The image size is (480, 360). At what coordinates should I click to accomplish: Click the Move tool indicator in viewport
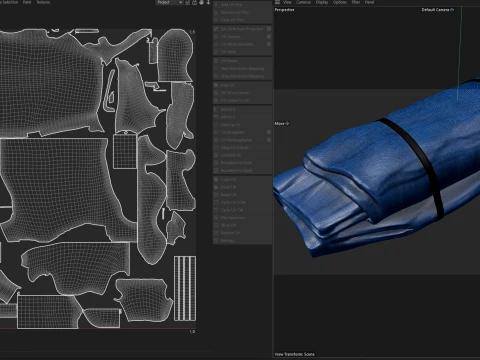pyautogui.click(x=282, y=124)
